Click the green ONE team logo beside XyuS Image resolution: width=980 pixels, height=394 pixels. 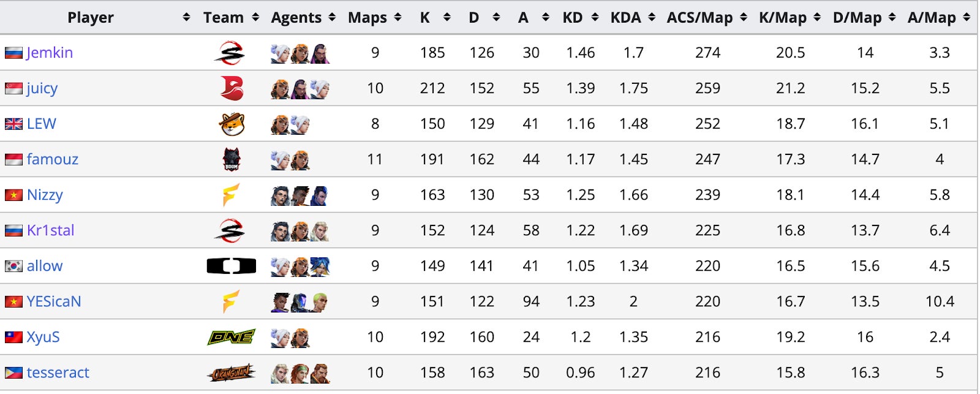pos(231,337)
